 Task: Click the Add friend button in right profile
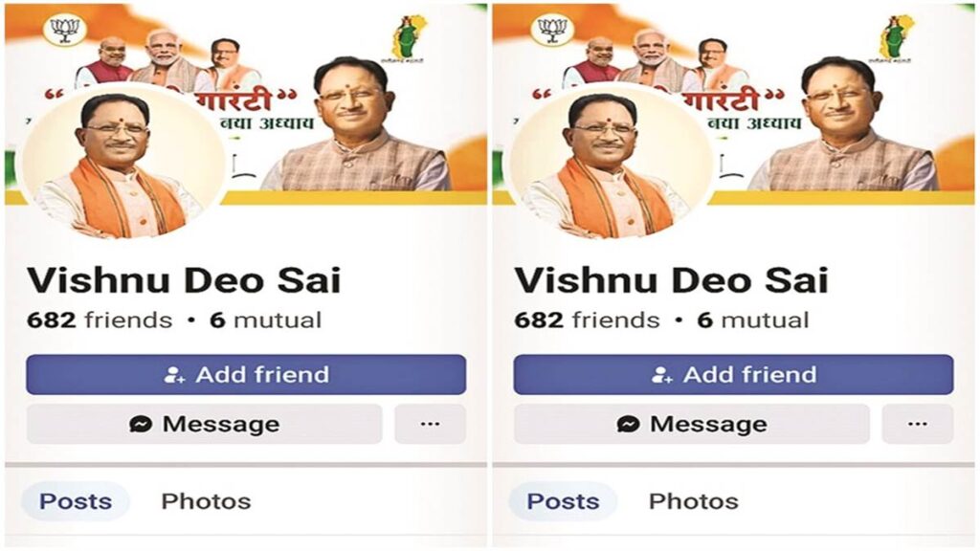point(733,375)
